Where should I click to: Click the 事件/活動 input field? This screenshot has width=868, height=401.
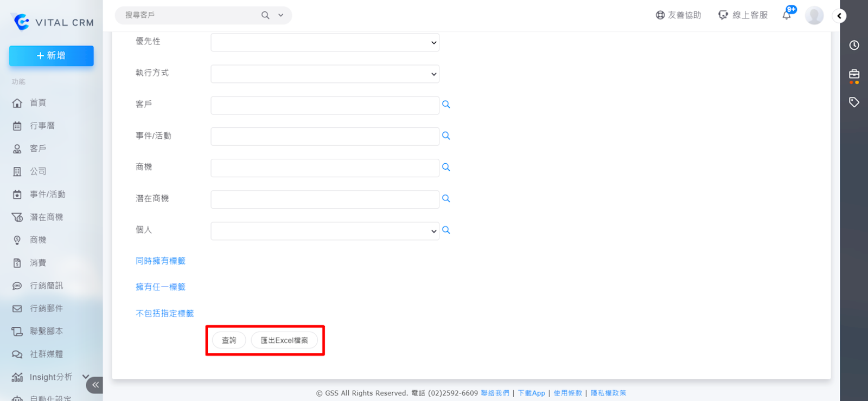click(324, 137)
